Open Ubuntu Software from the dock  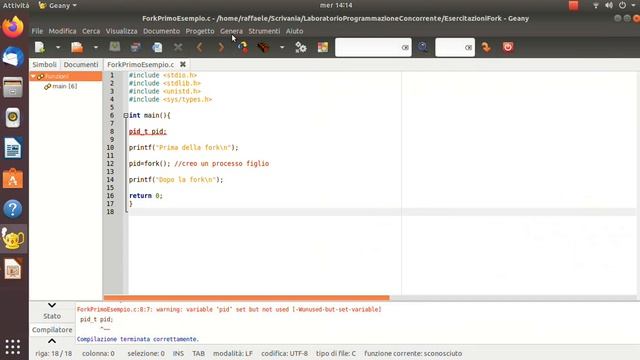[x=13, y=178]
